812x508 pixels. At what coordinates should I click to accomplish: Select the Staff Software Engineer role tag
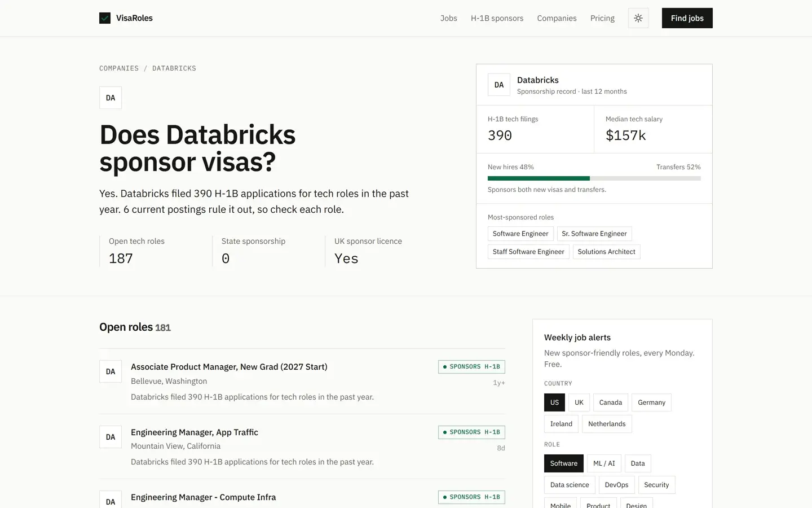(x=528, y=252)
